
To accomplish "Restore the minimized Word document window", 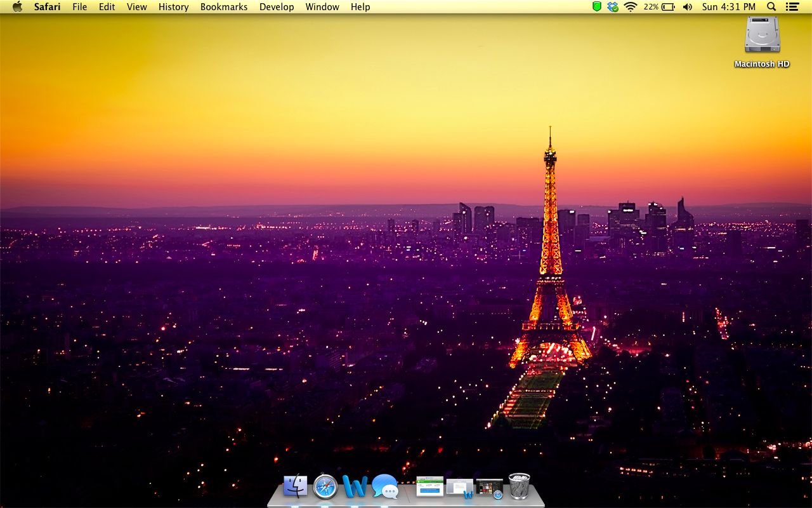I will pos(460,488).
